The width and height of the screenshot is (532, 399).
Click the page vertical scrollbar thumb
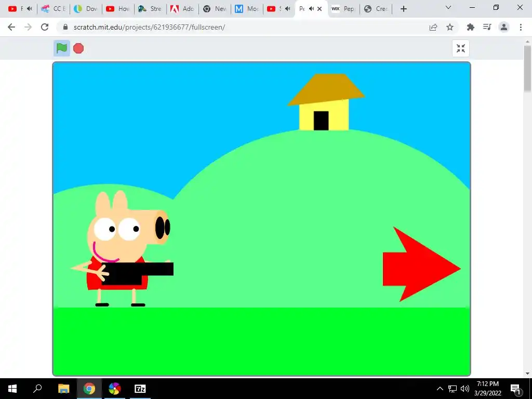coord(528,68)
